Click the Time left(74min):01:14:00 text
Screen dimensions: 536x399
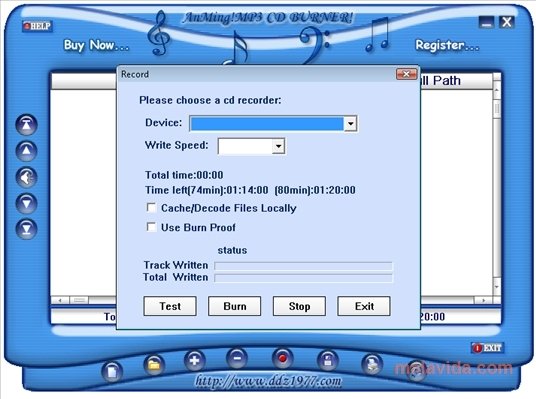[x=206, y=190]
